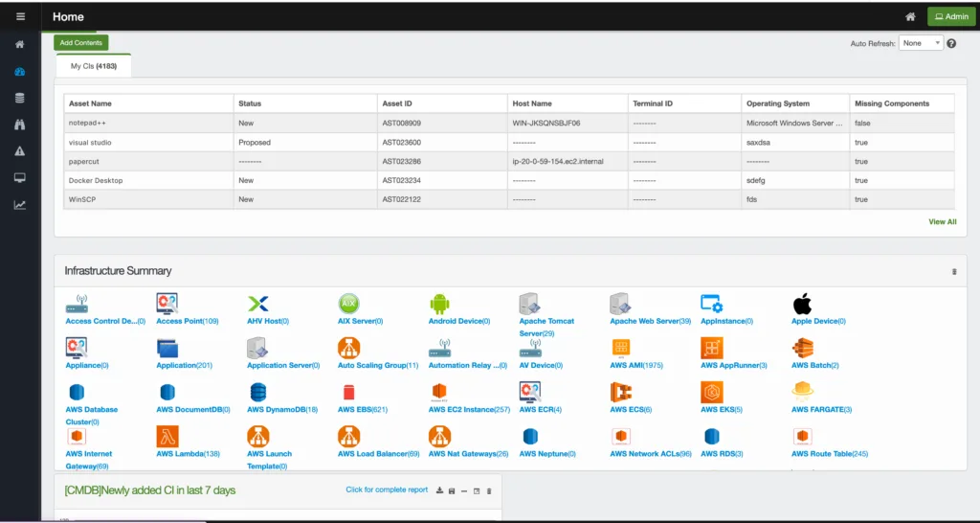This screenshot has height=523, width=980.
Task: Click the AppInstance gear window icon
Action: 711,304
